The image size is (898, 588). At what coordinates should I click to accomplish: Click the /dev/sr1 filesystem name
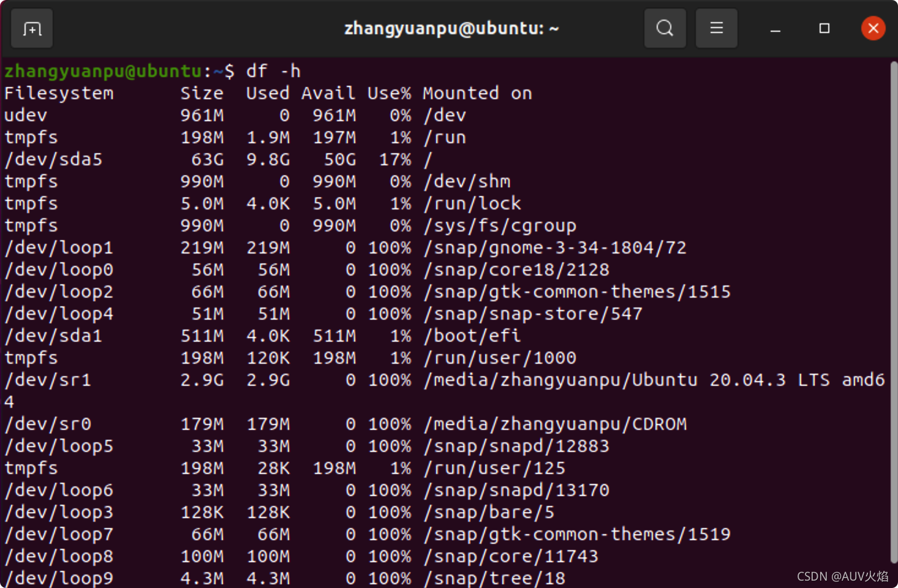pos(48,380)
